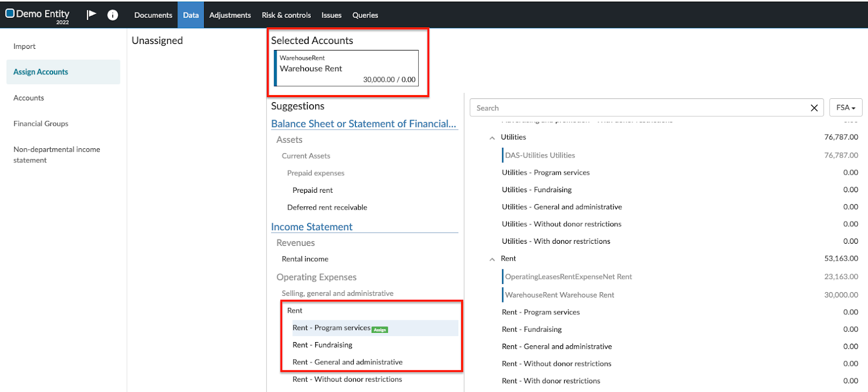The width and height of the screenshot is (868, 392).
Task: Click the flag icon in header
Action: pos(91,15)
